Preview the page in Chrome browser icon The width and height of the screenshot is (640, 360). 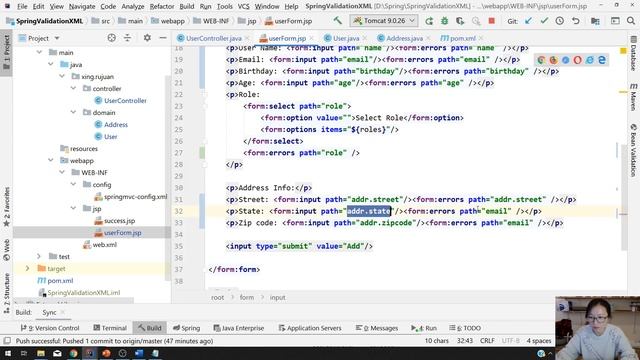coord(541,60)
